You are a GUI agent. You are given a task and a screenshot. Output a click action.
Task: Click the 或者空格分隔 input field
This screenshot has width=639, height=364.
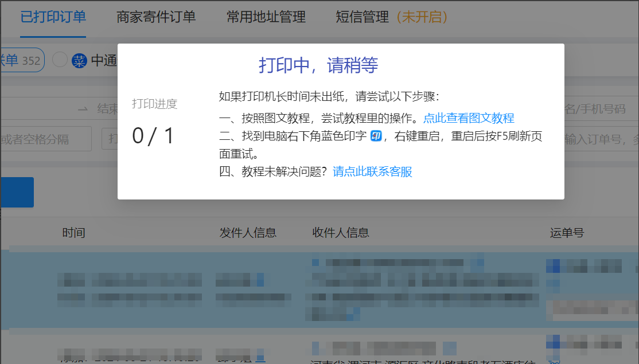(x=46, y=139)
